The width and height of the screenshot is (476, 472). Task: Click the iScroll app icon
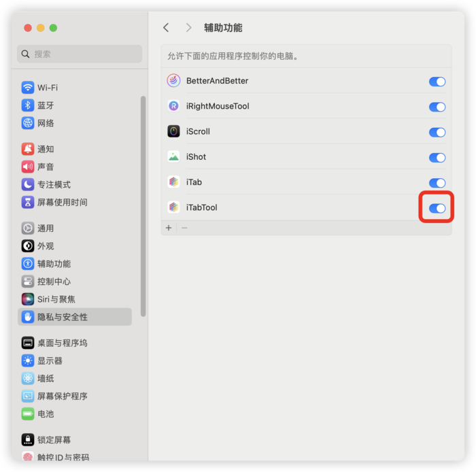pyautogui.click(x=173, y=131)
